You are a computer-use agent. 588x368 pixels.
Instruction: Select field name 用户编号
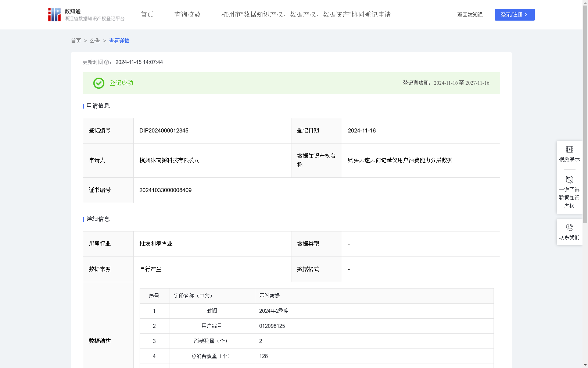coord(212,326)
